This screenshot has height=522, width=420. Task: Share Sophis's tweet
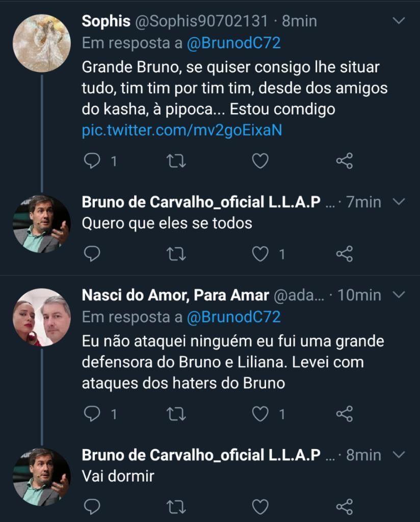point(345,161)
